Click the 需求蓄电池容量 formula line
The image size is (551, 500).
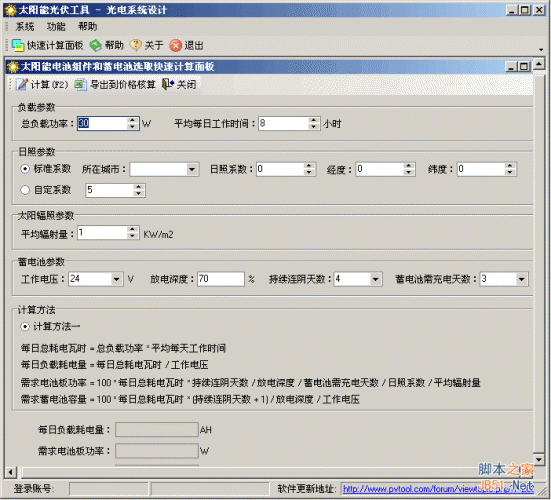pyautogui.click(x=190, y=399)
